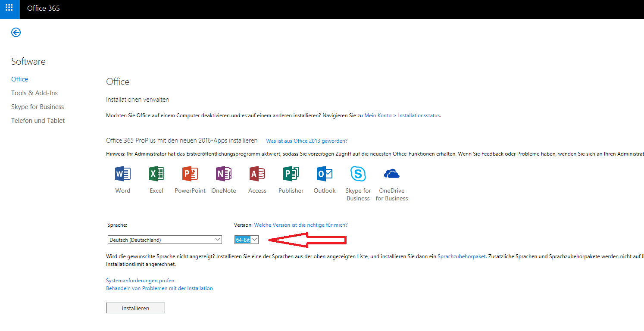
Task: Select Office in the Software sidebar
Action: coord(20,79)
